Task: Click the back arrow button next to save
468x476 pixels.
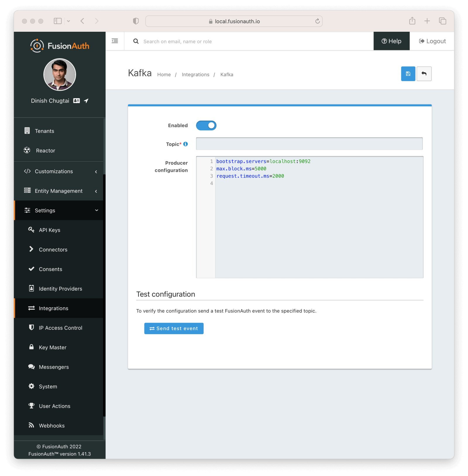Action: pyautogui.click(x=424, y=74)
